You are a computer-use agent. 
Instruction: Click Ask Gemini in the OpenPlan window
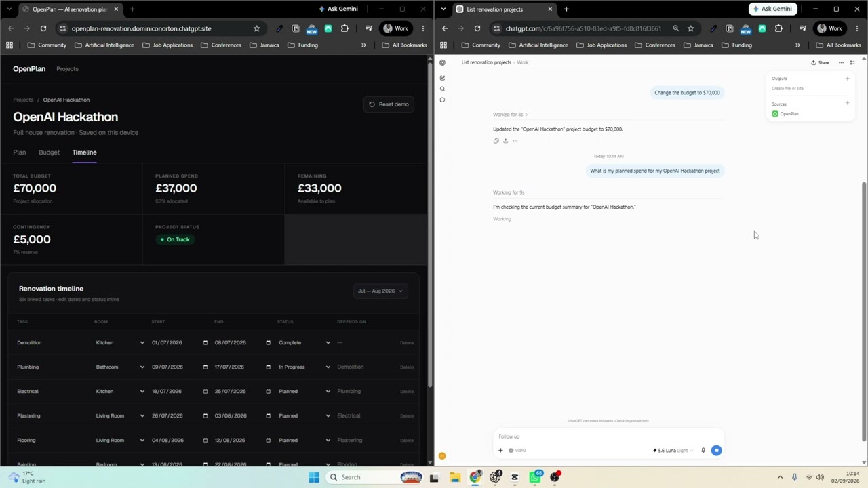click(x=338, y=9)
